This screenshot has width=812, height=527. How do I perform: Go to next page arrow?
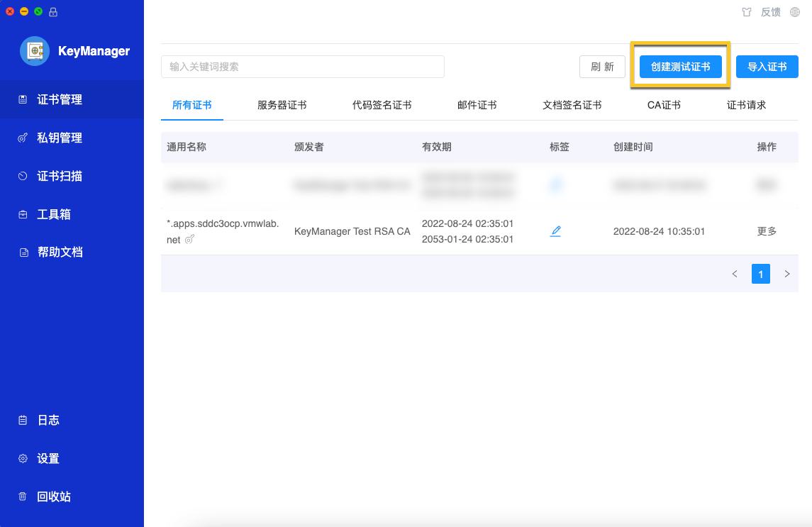tap(787, 274)
